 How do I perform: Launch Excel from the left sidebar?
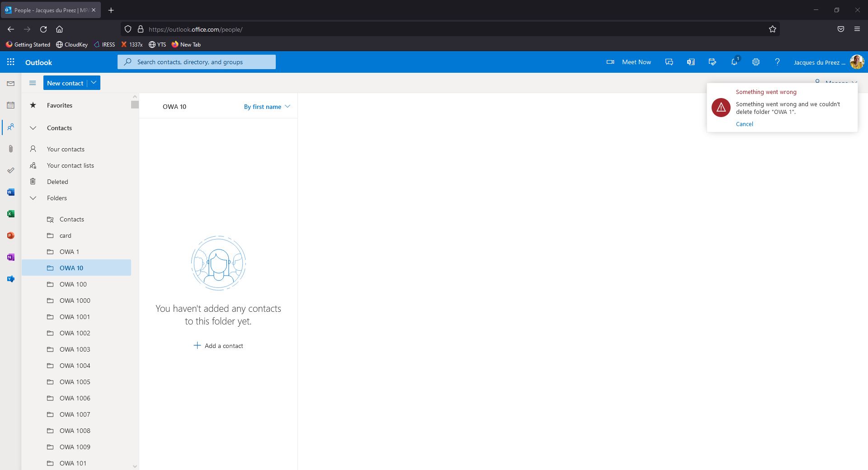(x=10, y=213)
